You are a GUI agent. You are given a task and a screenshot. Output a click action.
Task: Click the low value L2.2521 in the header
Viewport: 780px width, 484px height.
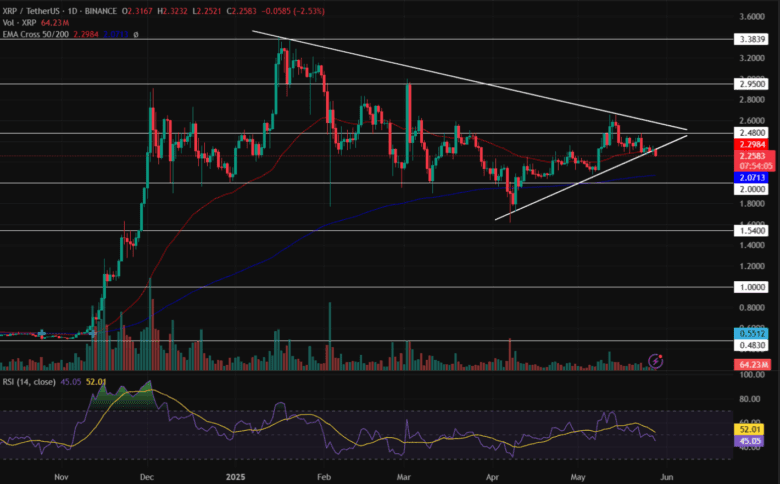point(206,11)
